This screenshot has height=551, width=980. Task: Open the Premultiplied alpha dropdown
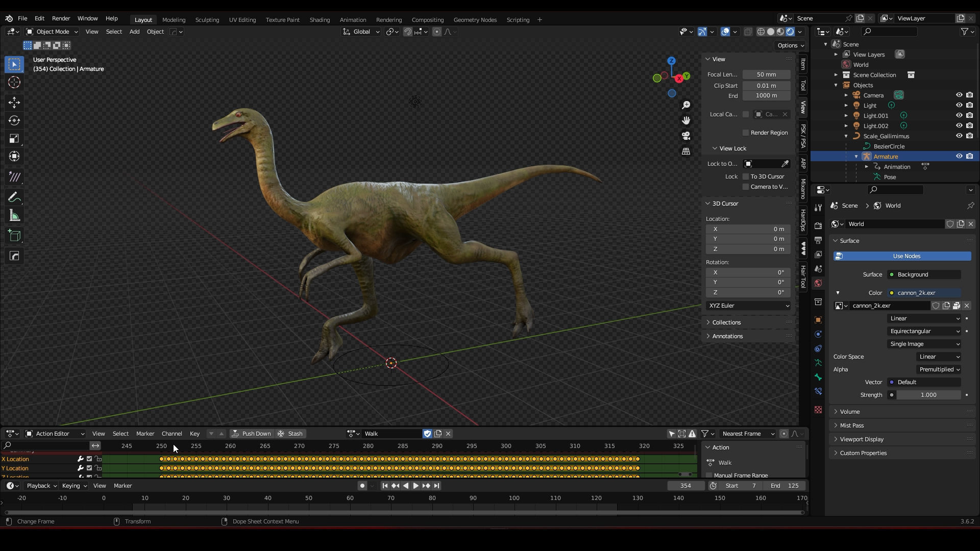[x=939, y=369]
